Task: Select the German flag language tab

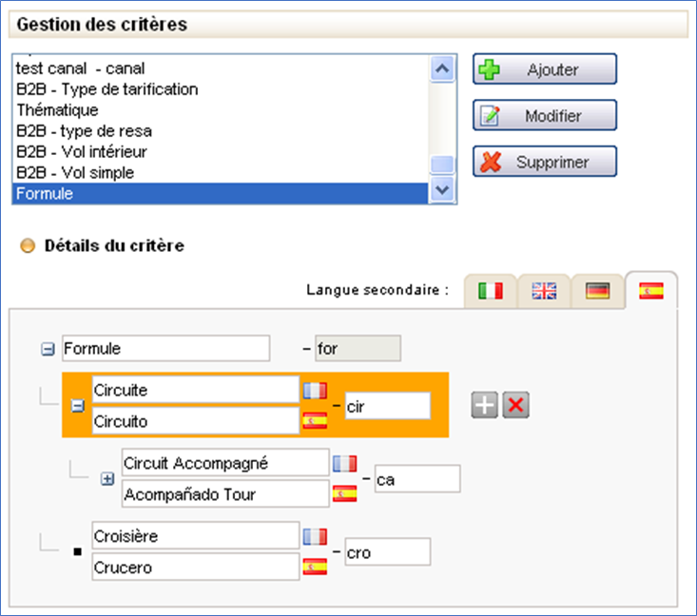Action: click(597, 292)
